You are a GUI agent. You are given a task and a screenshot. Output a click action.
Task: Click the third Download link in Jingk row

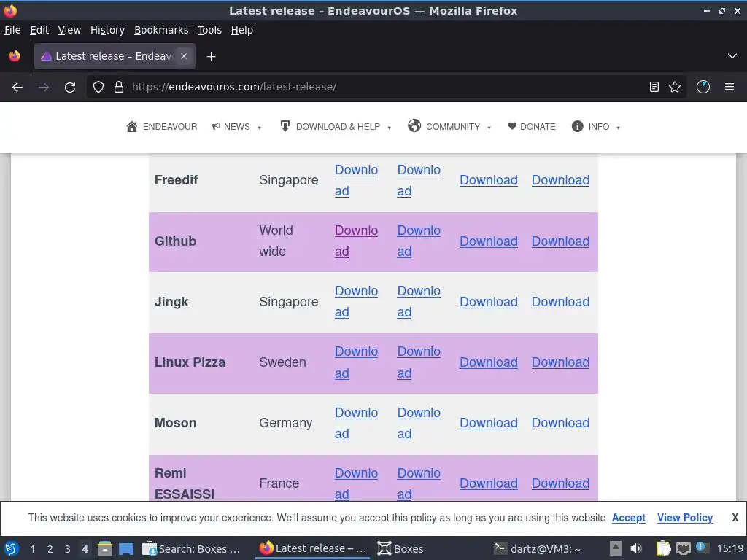click(x=488, y=302)
